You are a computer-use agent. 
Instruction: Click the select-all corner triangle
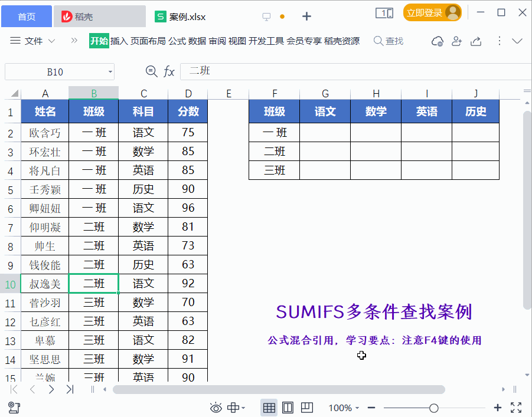coord(14,93)
